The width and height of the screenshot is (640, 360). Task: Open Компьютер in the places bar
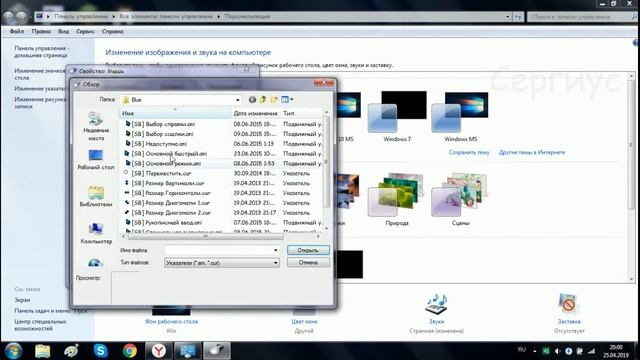point(96,234)
